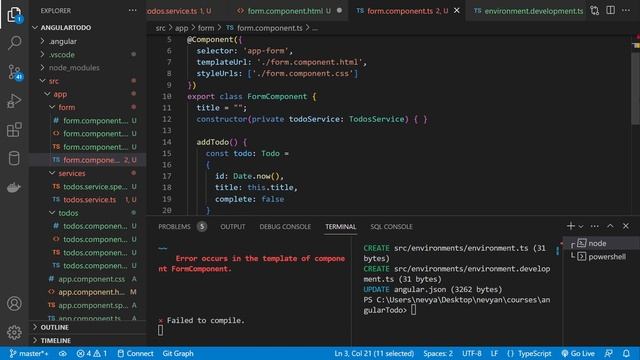Collapse the services folder
The height and width of the screenshot is (360, 640).
coord(88,173)
